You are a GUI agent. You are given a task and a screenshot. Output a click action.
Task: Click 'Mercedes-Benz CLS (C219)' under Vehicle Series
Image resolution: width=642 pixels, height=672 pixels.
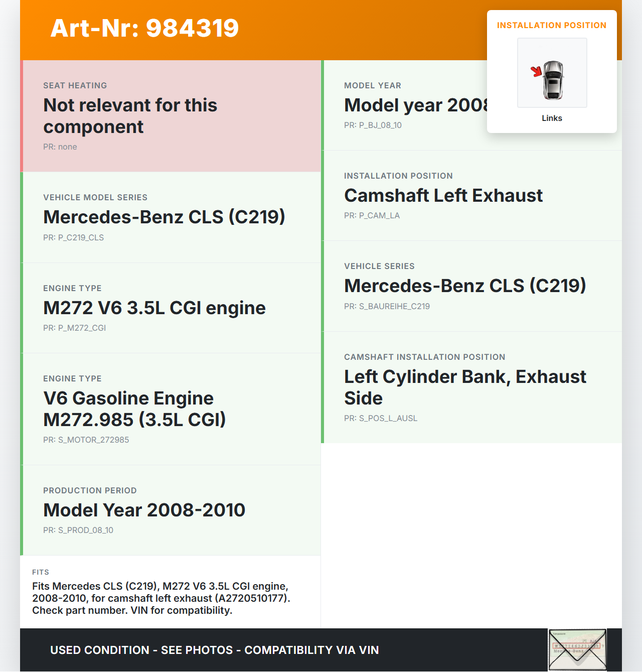click(x=465, y=286)
